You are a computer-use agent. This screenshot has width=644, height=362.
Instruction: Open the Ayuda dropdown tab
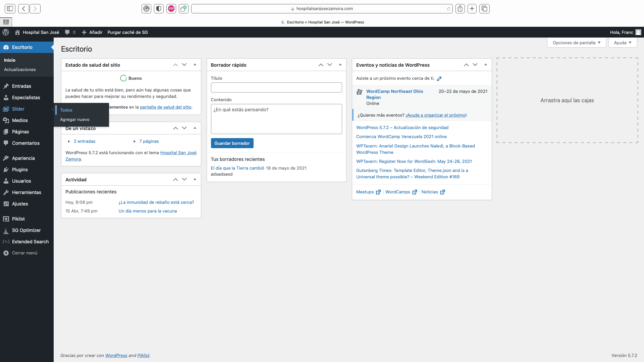point(623,43)
